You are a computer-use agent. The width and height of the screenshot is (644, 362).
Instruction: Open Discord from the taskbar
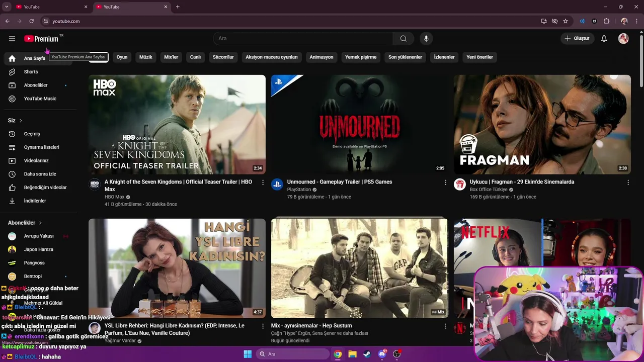click(x=382, y=354)
